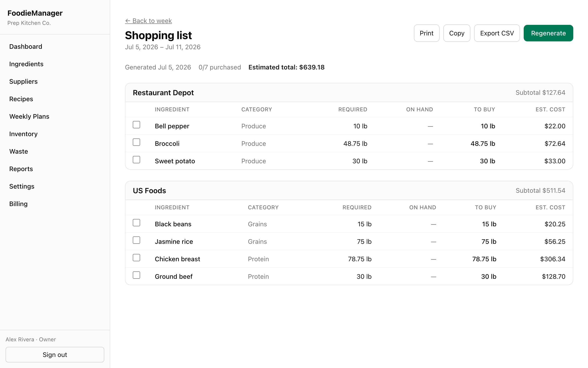Check the Ground beef checkbox
The height and width of the screenshot is (368, 588).
pyautogui.click(x=136, y=275)
